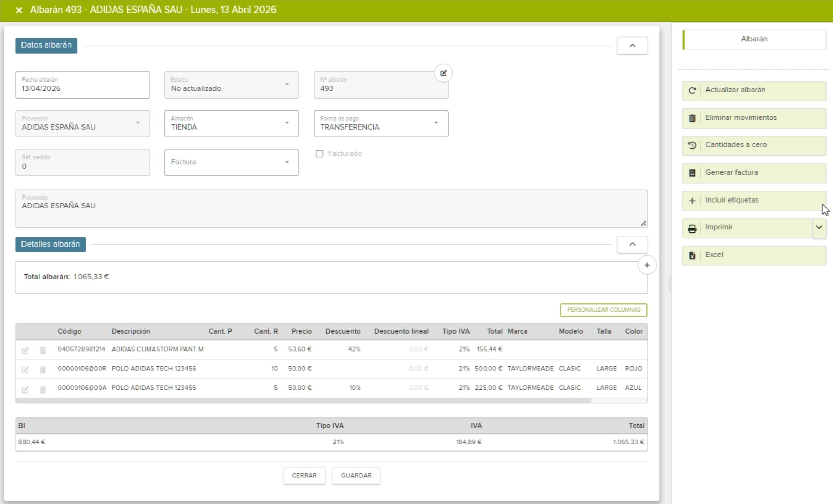Click the Generar factura button label
This screenshot has width=833, height=504.
731,173
